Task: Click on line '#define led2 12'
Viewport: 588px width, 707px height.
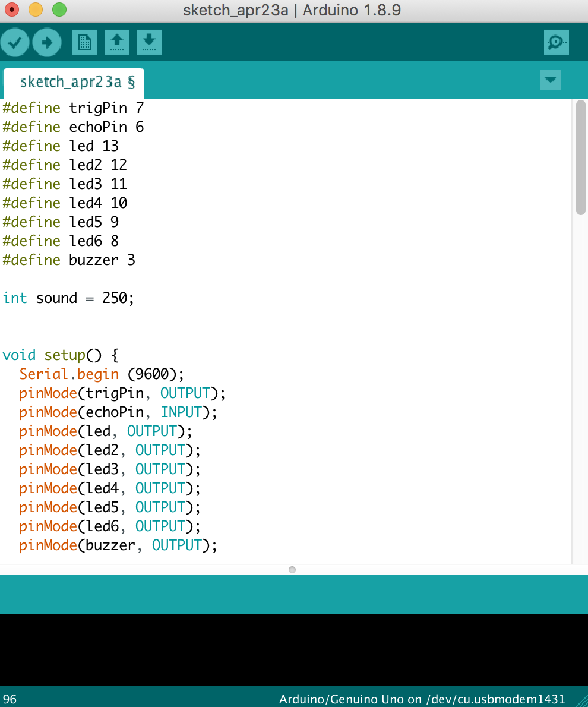Action: coord(65,165)
